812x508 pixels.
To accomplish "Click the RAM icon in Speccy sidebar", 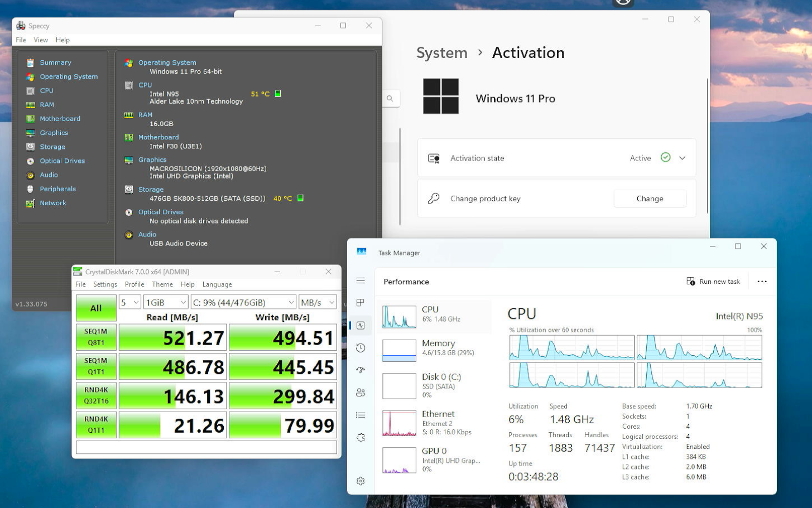I will coord(30,105).
